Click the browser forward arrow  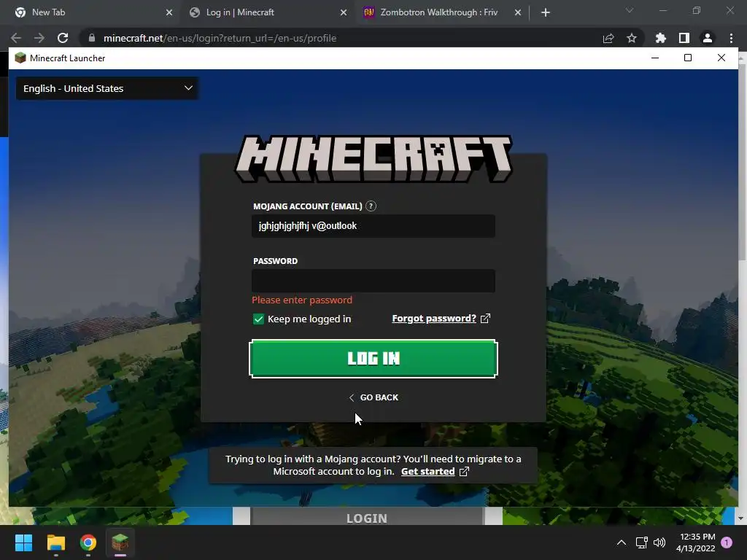[x=39, y=38]
